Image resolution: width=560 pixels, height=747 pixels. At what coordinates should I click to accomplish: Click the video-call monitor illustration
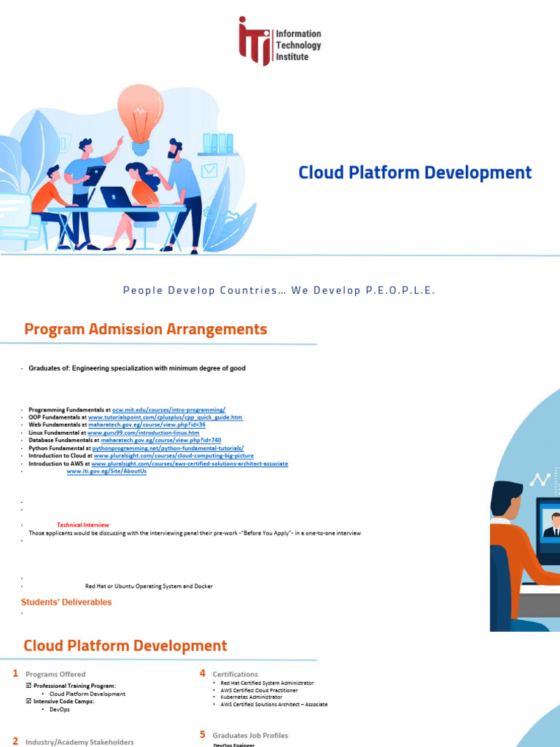click(548, 531)
